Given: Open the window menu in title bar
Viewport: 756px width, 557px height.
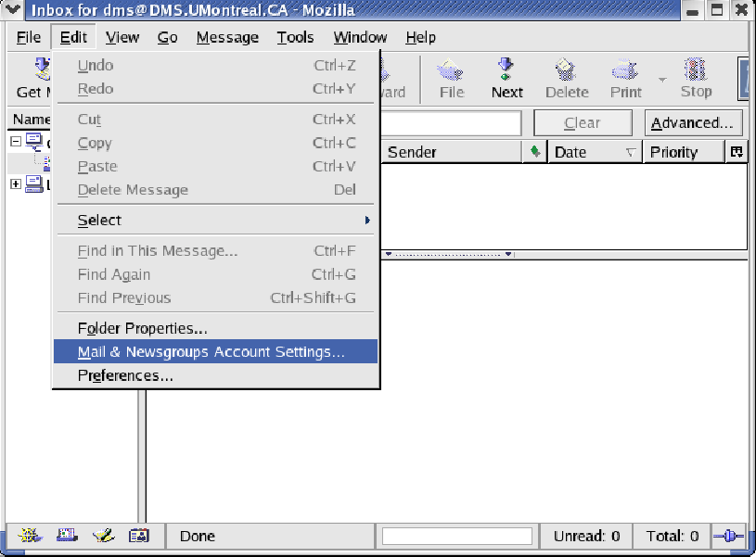Looking at the screenshot, I should pyautogui.click(x=11, y=10).
